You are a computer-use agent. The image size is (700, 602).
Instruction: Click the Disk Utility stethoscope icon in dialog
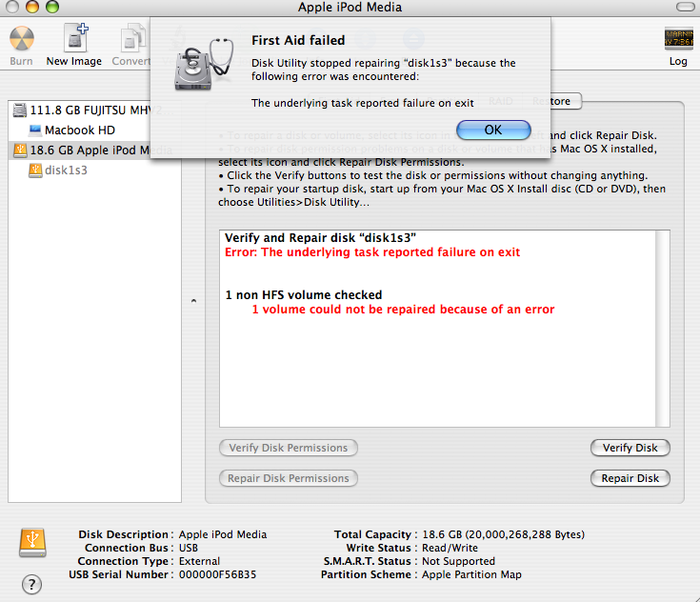pyautogui.click(x=204, y=64)
